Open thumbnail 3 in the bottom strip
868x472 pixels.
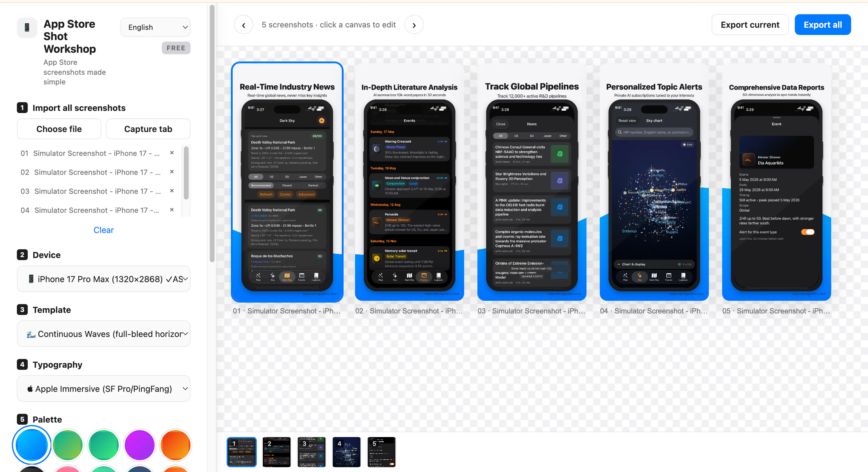(312, 452)
